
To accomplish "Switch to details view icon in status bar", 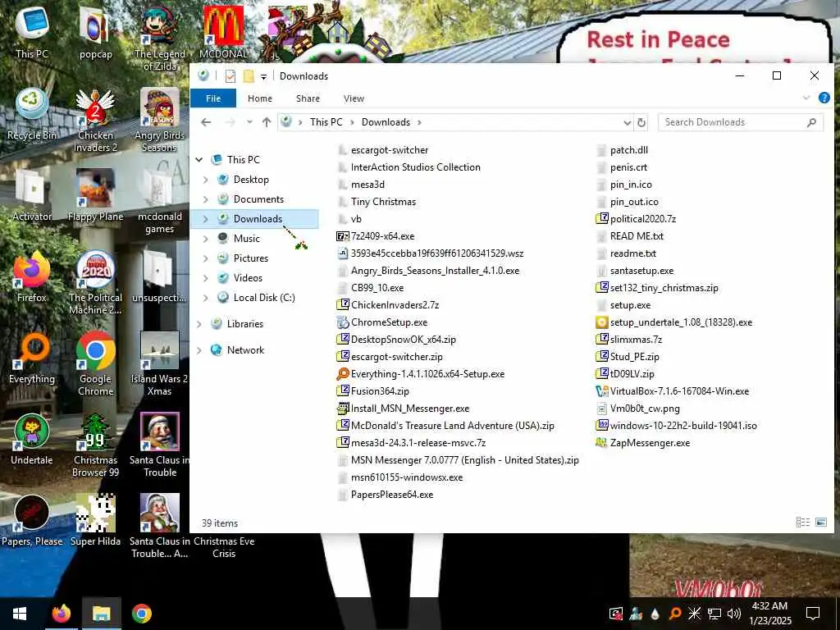I will 802,523.
